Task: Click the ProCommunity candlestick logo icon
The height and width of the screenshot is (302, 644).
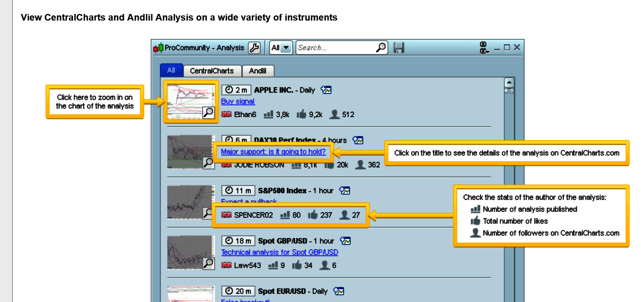Action: click(x=158, y=48)
